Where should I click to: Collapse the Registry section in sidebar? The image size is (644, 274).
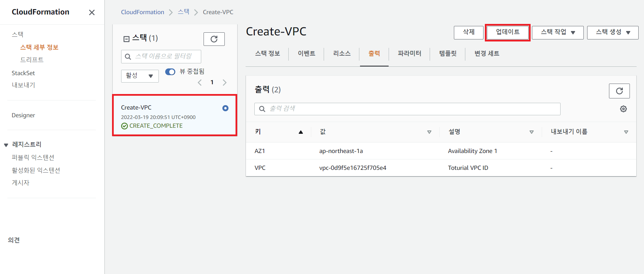pyautogui.click(x=6, y=145)
